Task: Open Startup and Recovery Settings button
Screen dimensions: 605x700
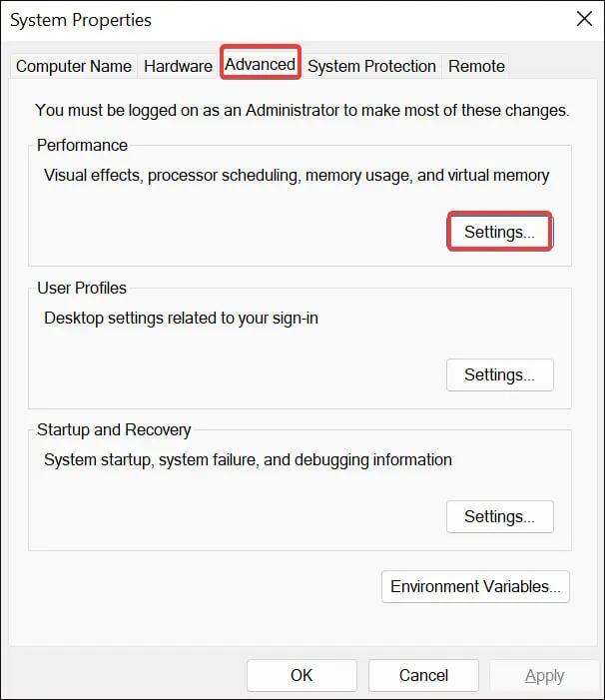Action: (500, 516)
